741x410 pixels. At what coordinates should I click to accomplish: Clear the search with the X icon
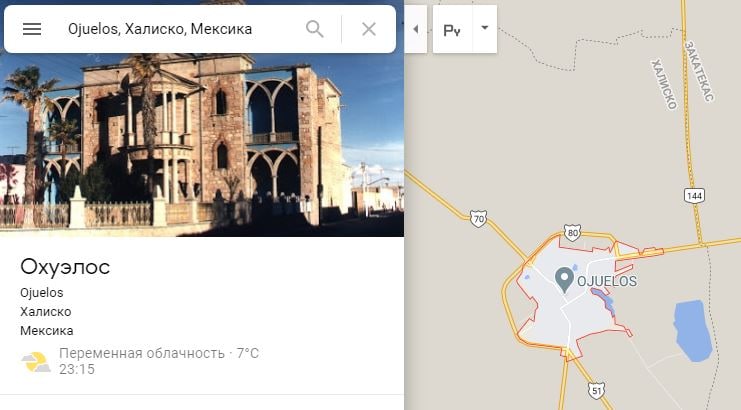[369, 29]
